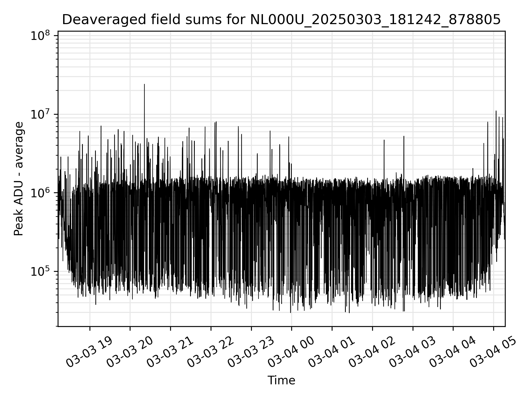
Task: Click the x-axis tick label "03-03 23"
Action: coord(251,352)
